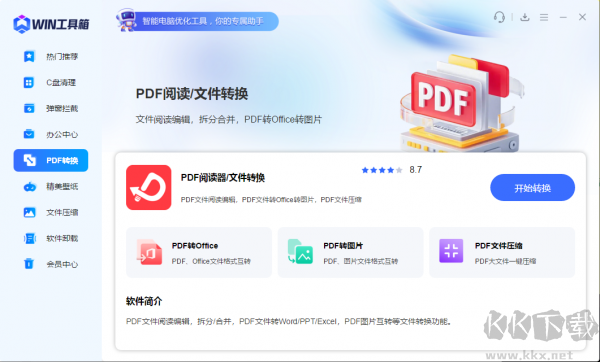The image size is (600, 362).
Task: Click the 会员中心 sidebar icon
Action: pyautogui.click(x=29, y=264)
